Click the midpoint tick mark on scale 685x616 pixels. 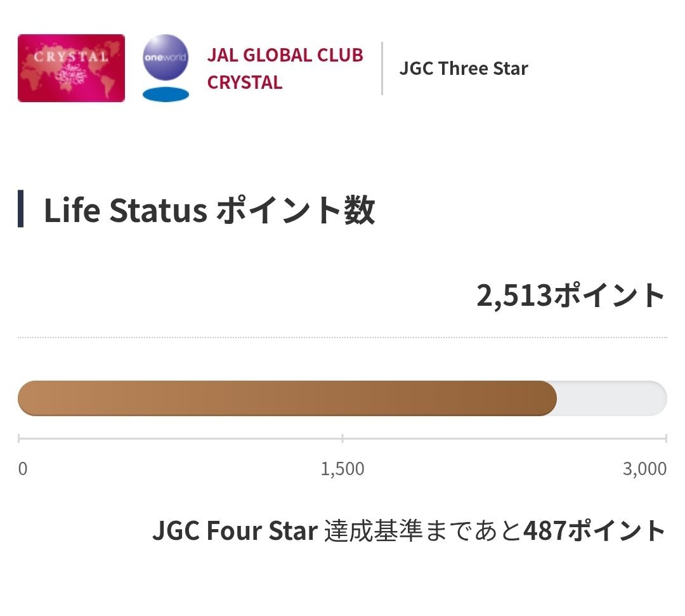tap(342, 438)
